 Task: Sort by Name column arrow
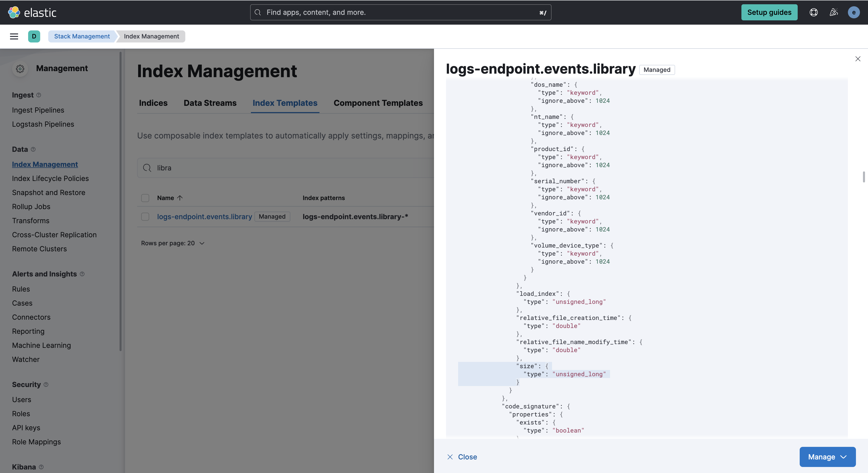(180, 198)
